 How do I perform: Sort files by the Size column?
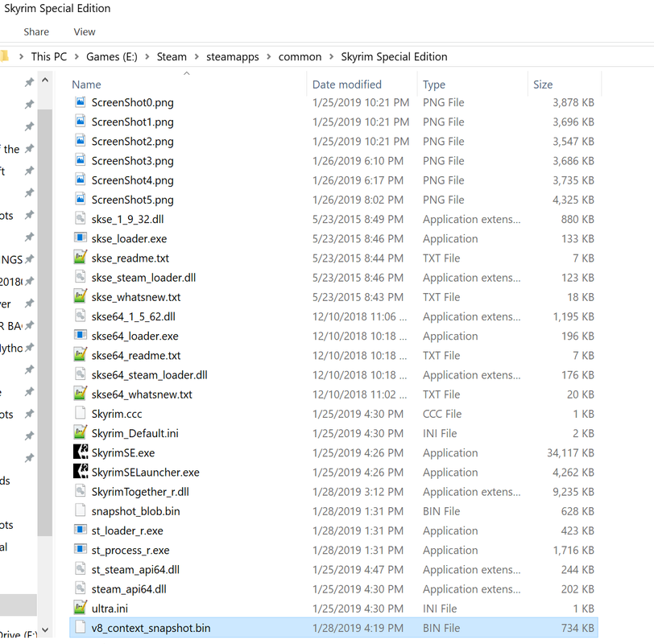(x=543, y=85)
